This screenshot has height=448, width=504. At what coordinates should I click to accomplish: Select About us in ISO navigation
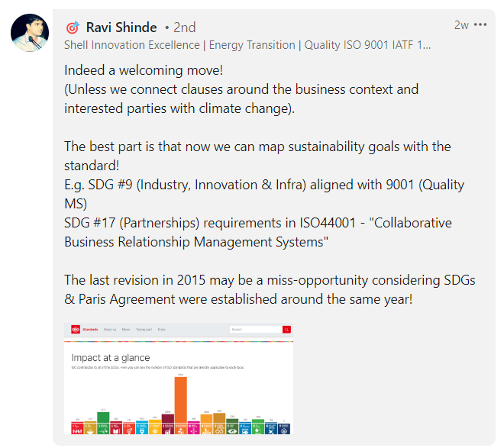(110, 330)
